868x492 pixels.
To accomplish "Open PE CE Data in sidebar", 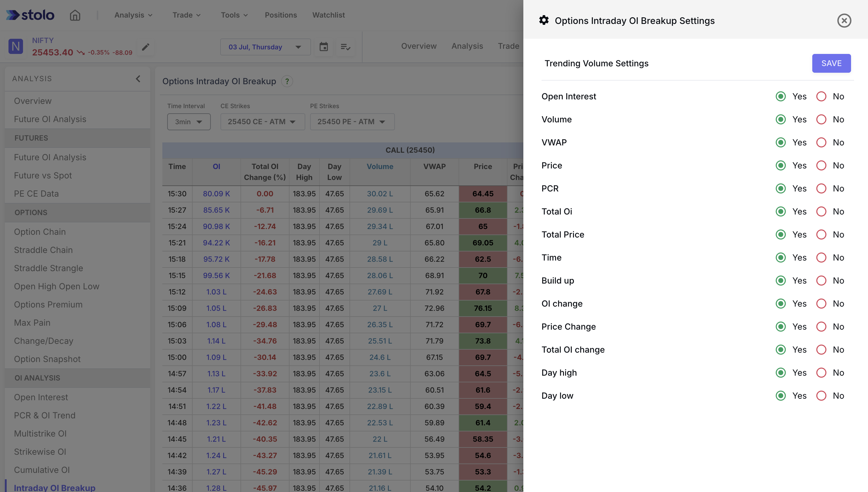I will 36,194.
